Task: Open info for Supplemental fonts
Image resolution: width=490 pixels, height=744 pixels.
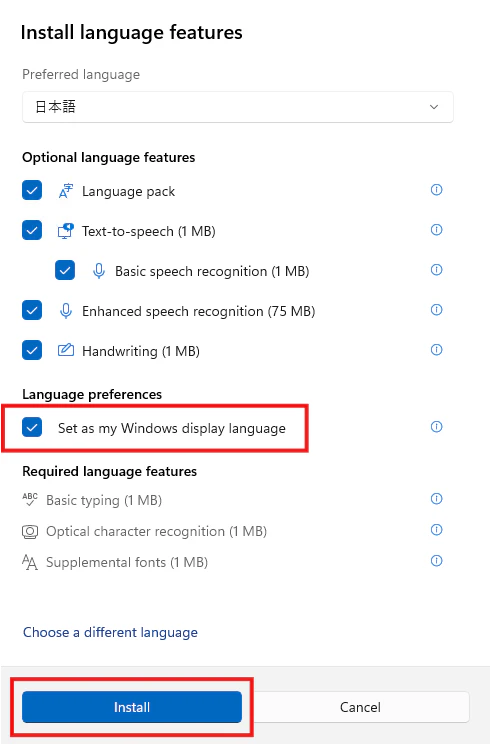Action: point(436,561)
